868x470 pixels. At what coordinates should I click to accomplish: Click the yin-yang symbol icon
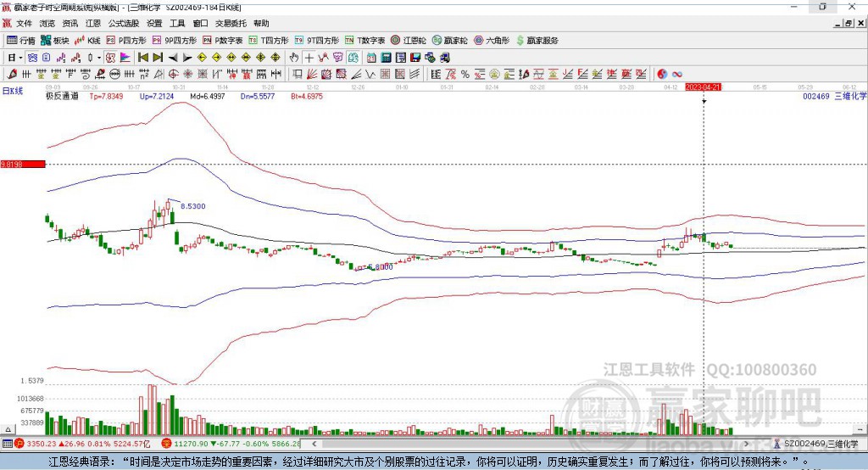click(x=662, y=74)
